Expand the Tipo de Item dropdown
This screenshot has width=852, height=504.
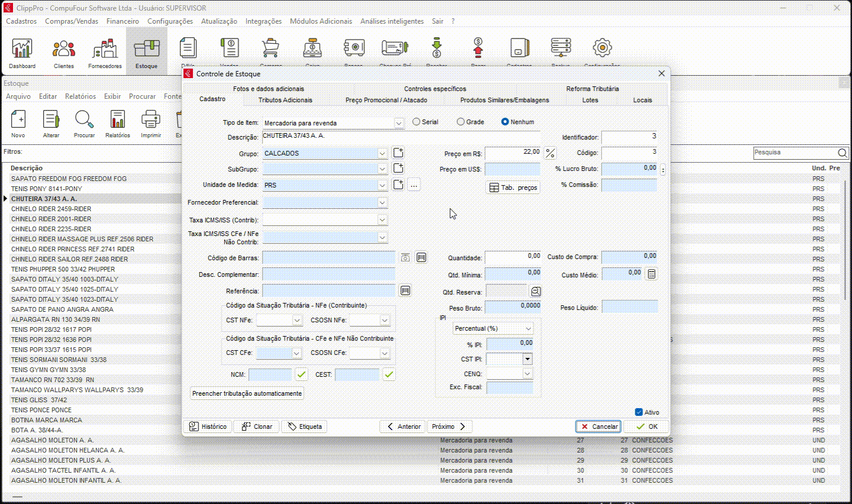click(399, 123)
